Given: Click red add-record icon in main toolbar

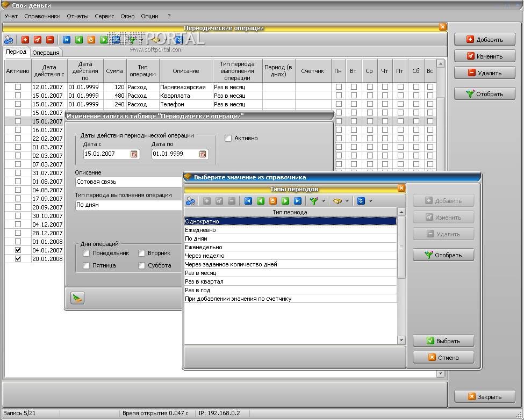Looking at the screenshot, I should pyautogui.click(x=25, y=40).
